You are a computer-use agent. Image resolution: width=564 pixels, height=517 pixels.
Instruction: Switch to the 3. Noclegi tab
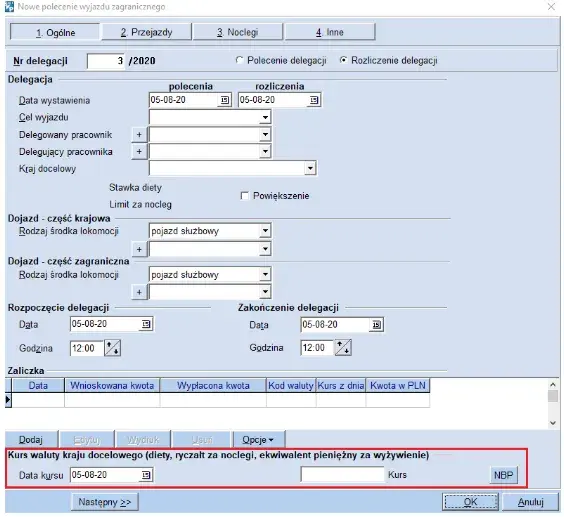point(238,32)
